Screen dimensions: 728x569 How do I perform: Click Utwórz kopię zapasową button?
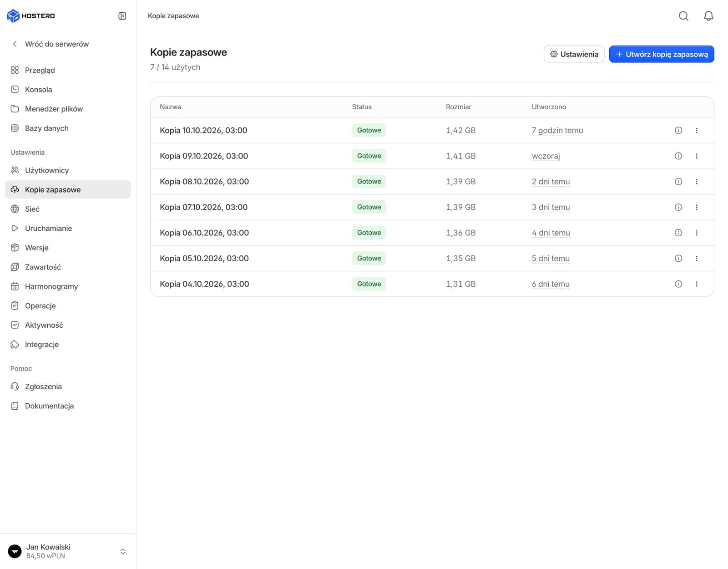coord(662,54)
